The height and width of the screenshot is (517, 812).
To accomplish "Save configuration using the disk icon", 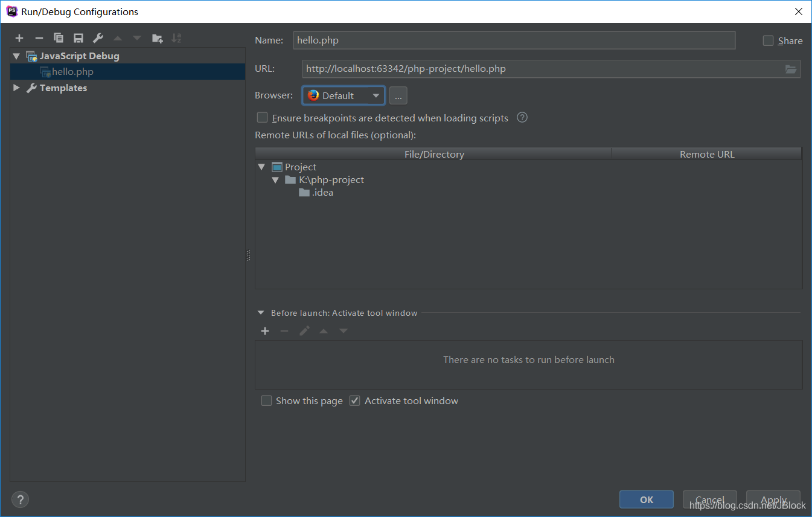I will tap(78, 38).
